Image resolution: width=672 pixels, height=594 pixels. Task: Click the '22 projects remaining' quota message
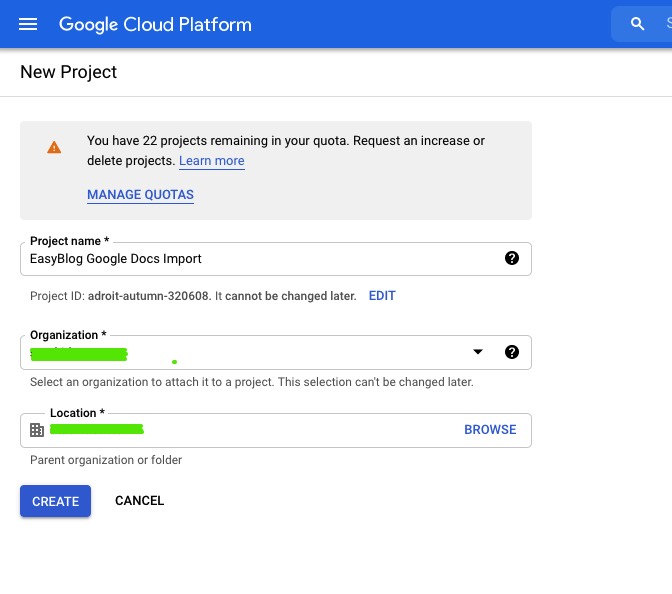[x=286, y=150]
